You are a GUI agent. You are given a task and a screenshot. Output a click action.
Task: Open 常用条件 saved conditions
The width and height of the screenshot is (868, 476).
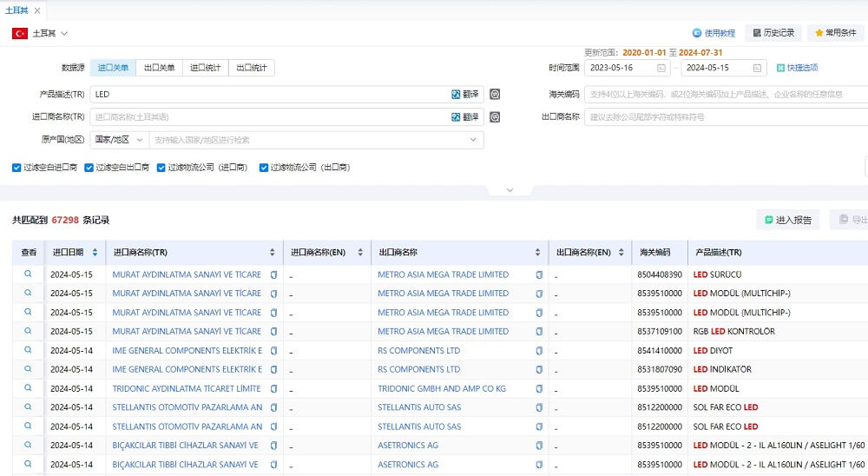835,33
